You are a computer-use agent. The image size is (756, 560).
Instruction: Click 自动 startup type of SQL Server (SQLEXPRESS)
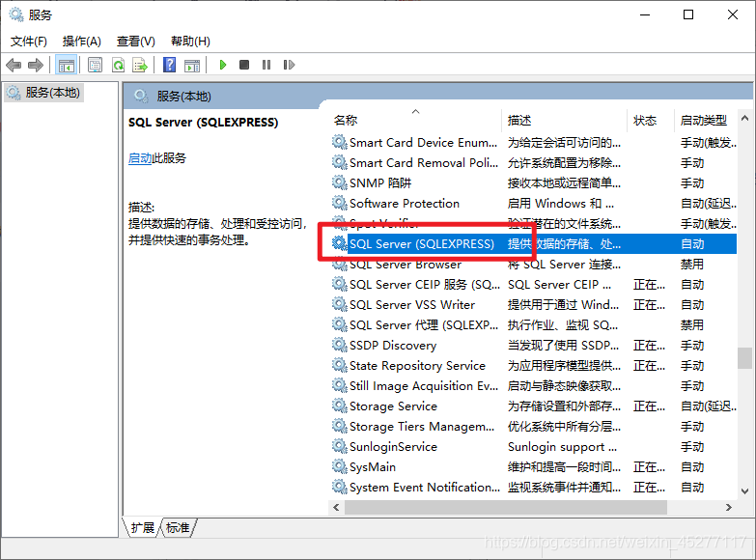coord(692,244)
